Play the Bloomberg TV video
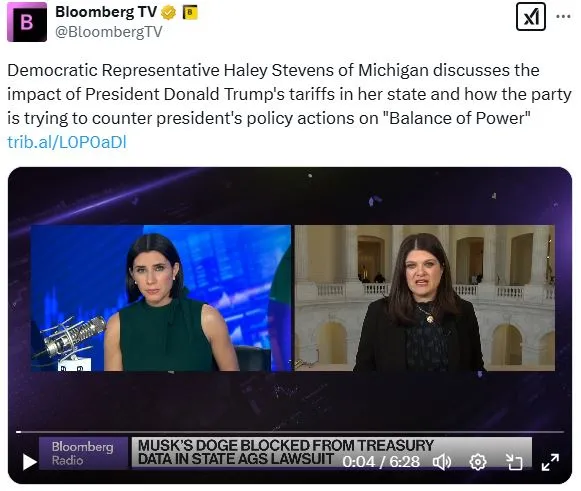581x491 pixels. pyautogui.click(x=30, y=462)
